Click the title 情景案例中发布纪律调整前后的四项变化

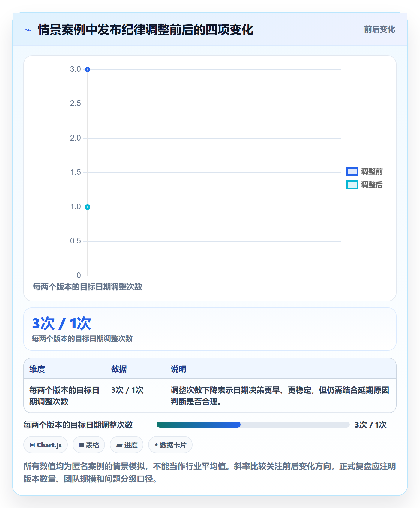pos(146,30)
